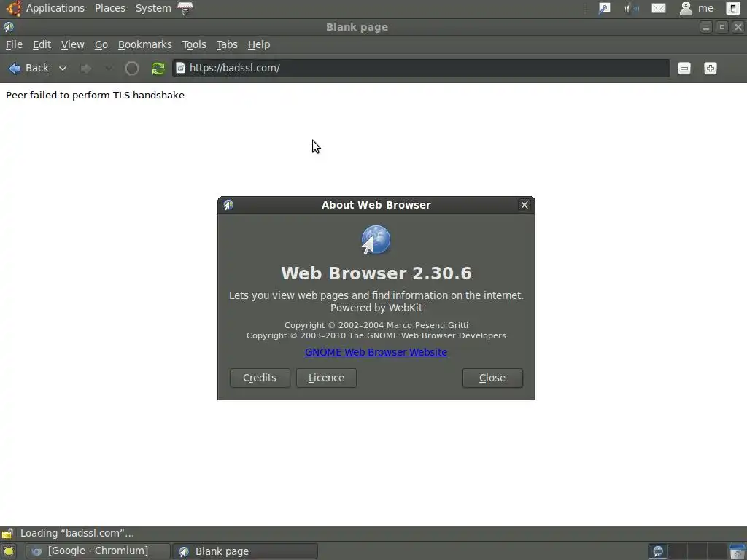Open the Go menu
Viewport: 747px width, 560px height.
click(101, 44)
